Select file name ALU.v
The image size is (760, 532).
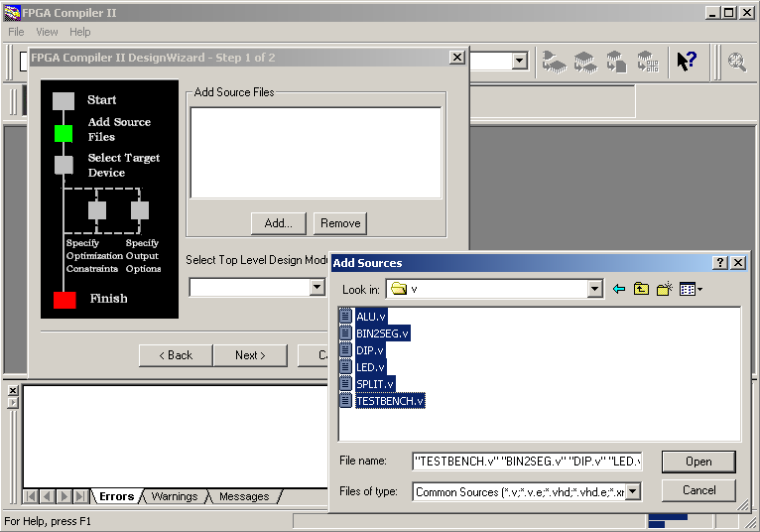coord(371,317)
